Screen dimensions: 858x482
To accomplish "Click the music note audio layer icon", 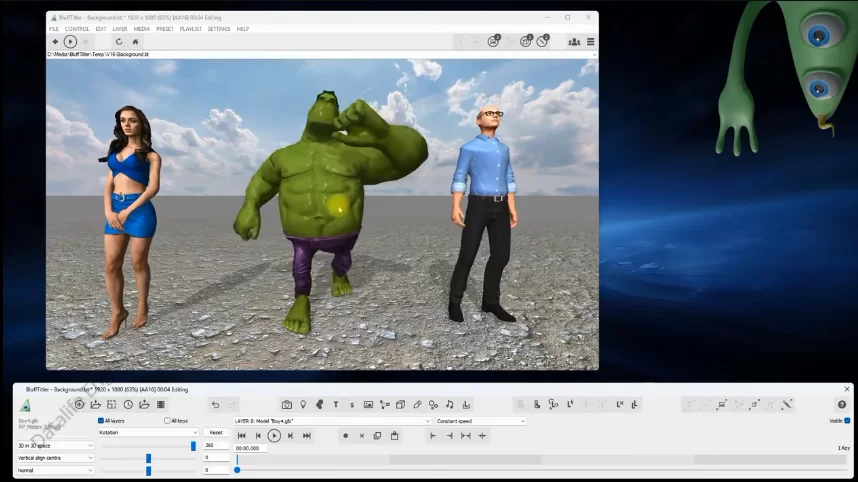I will [449, 405].
